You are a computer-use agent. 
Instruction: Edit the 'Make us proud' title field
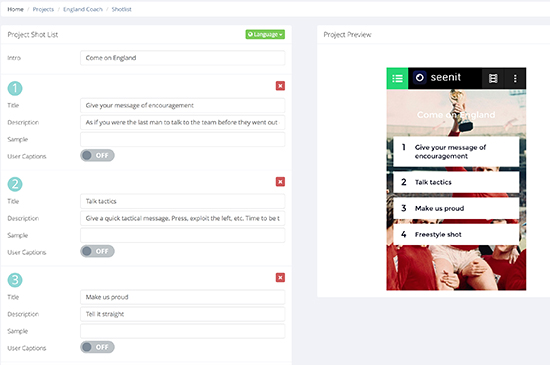click(x=183, y=297)
